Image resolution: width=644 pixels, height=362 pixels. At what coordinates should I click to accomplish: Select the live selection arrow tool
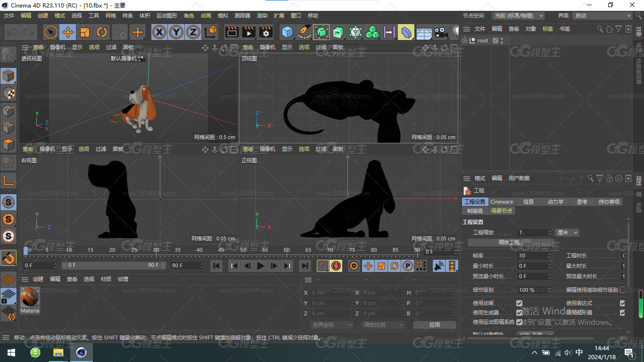pos(51,32)
